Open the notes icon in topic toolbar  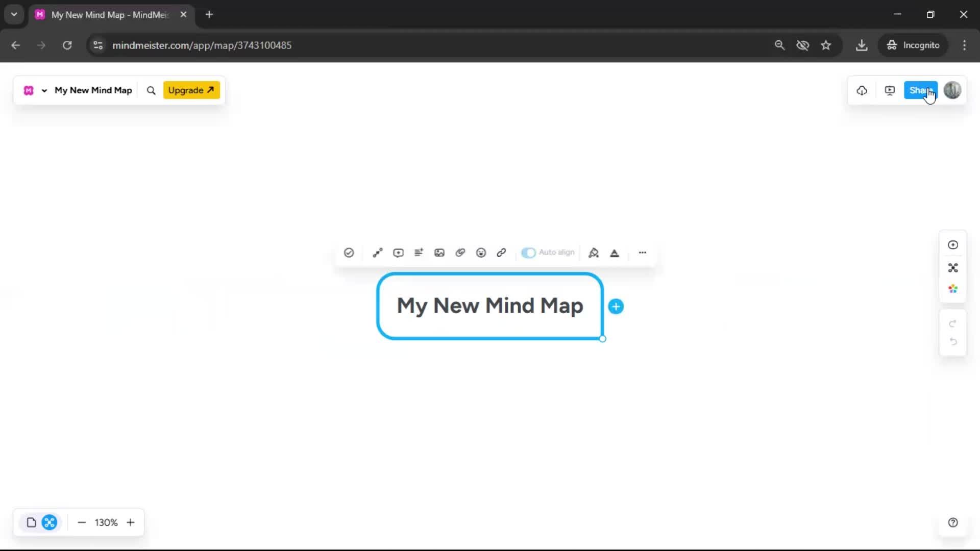[x=419, y=253]
